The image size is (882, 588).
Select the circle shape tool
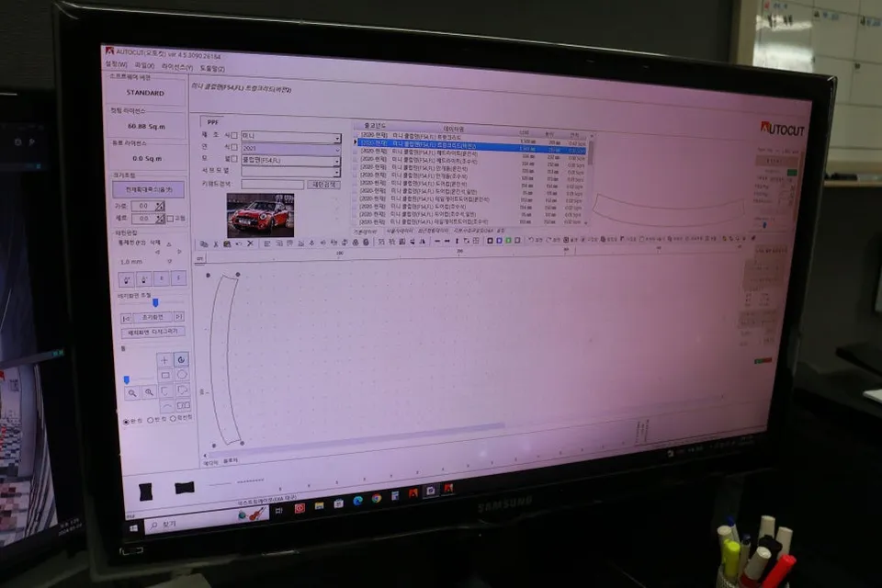(x=182, y=374)
